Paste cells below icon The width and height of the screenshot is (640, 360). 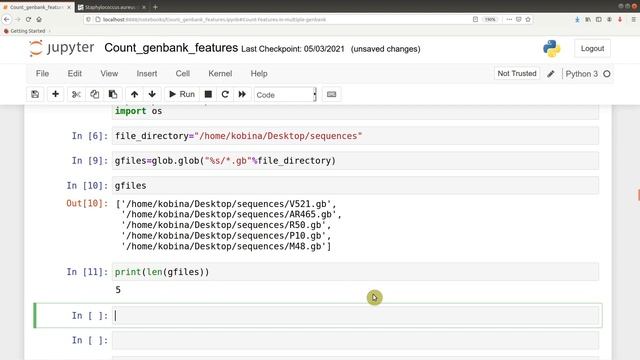113,94
